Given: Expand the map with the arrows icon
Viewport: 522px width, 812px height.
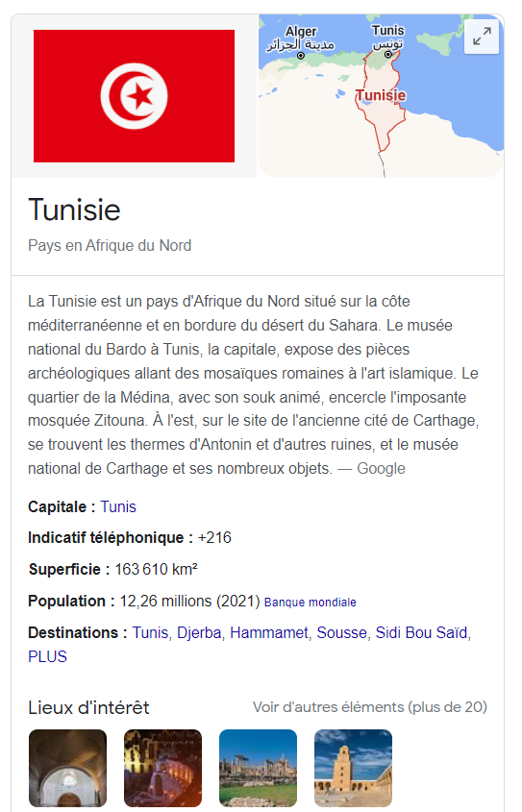Looking at the screenshot, I should 482,37.
